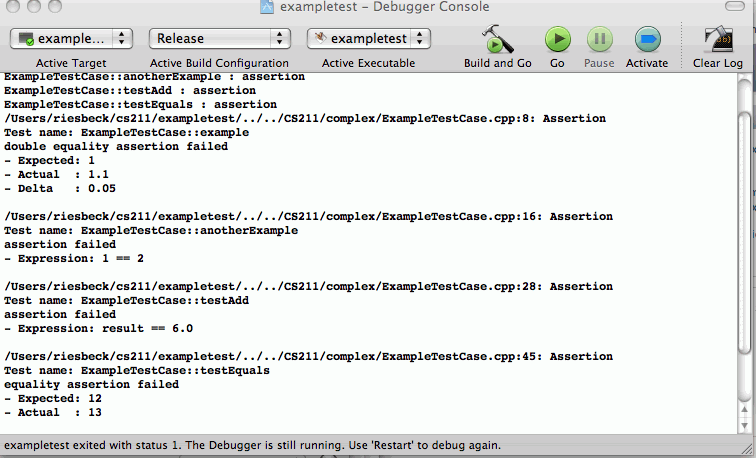Click the '- Expected: 1' line
This screenshot has width=756, height=458.
pos(49,161)
